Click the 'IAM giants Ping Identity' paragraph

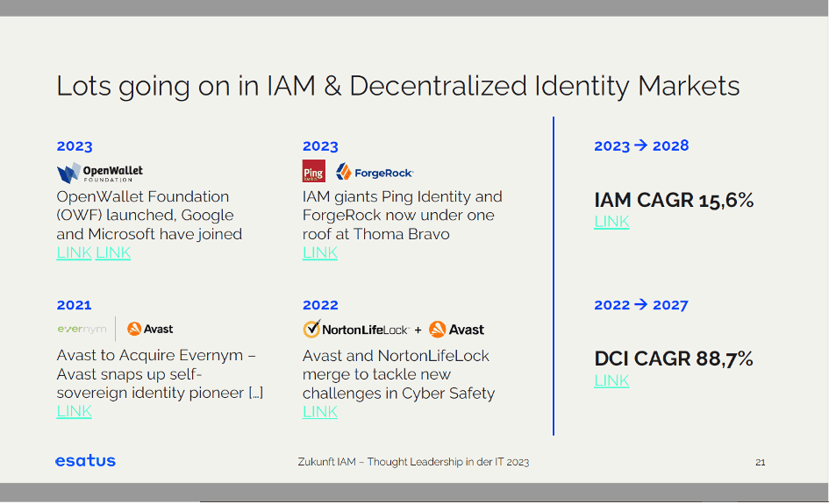(403, 215)
